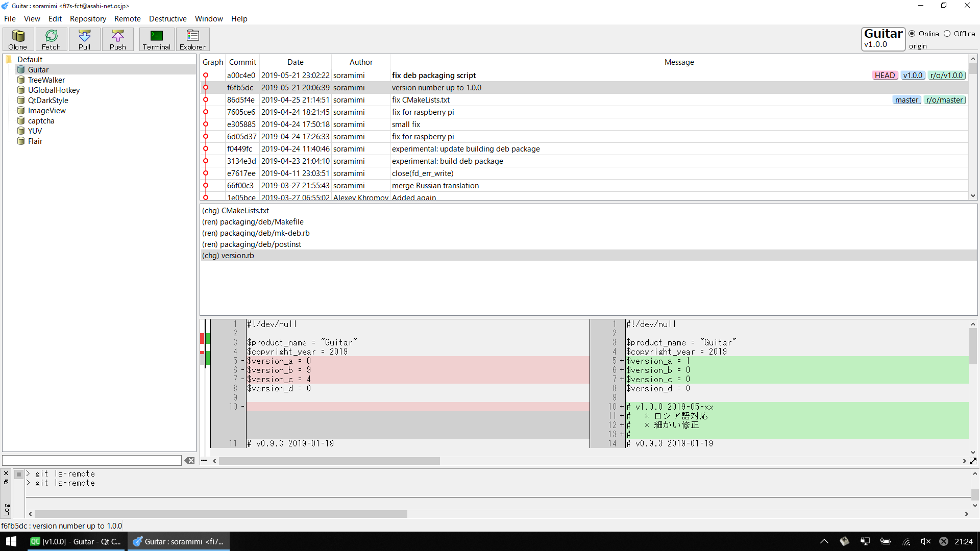The image size is (980, 551).
Task: Clear the repository filter with the X icon
Action: [x=189, y=460]
